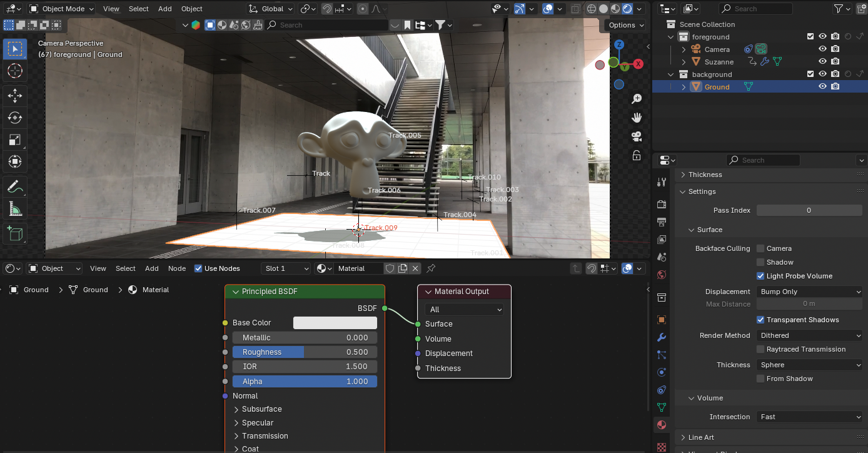Switch to wireframe viewport shading

[592, 9]
